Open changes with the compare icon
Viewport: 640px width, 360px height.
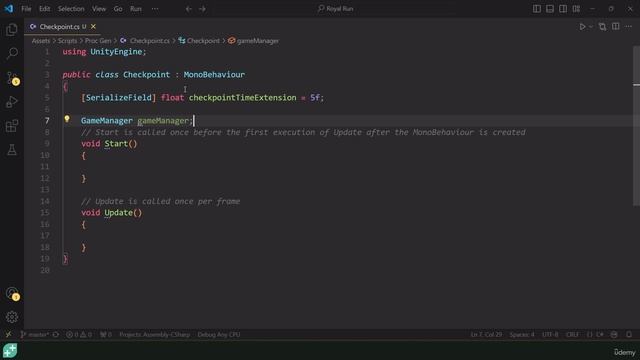(602, 27)
